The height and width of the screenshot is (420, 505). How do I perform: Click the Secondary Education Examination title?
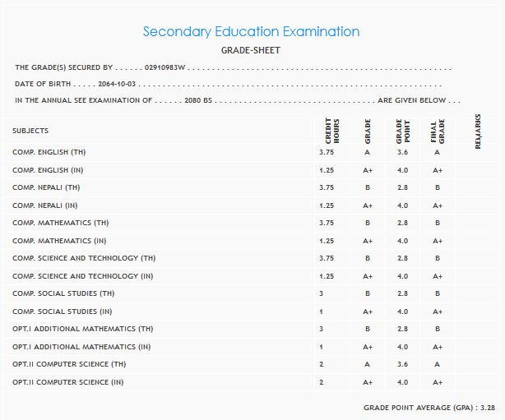[251, 32]
